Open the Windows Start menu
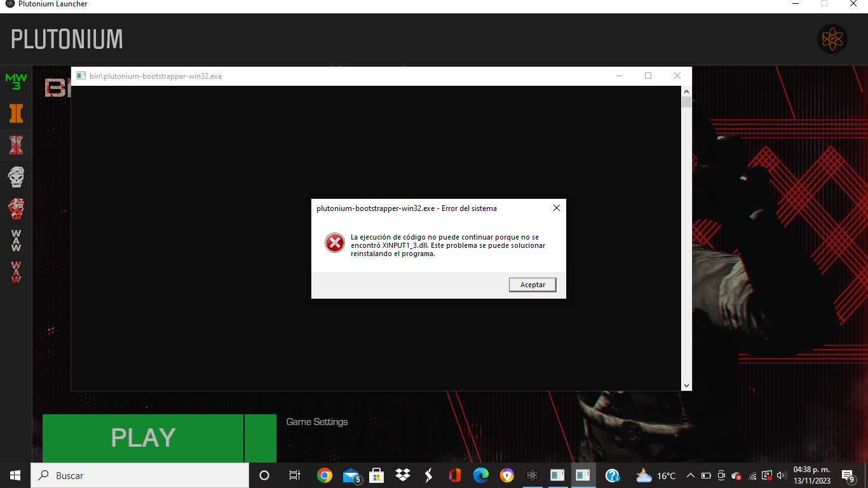868x488 pixels. (15, 475)
